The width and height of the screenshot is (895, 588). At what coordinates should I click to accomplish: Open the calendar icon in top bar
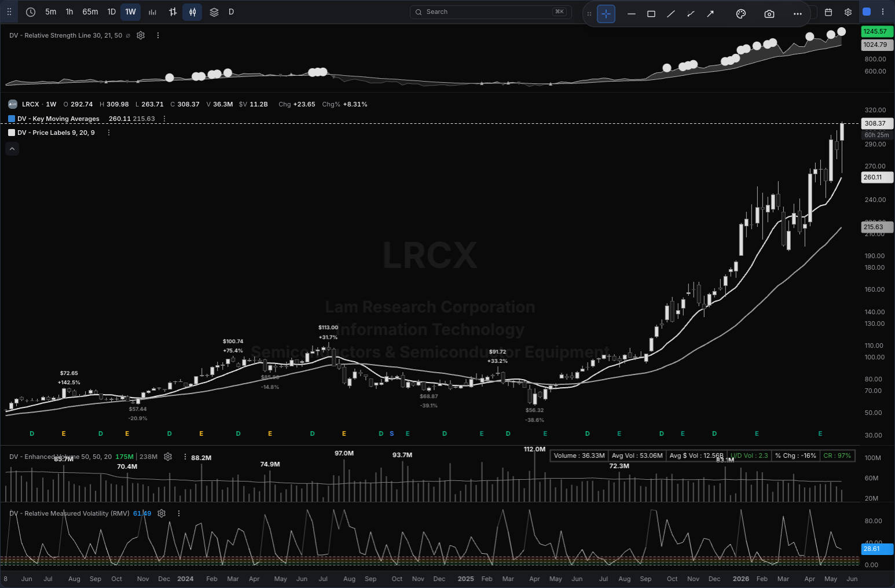828,12
